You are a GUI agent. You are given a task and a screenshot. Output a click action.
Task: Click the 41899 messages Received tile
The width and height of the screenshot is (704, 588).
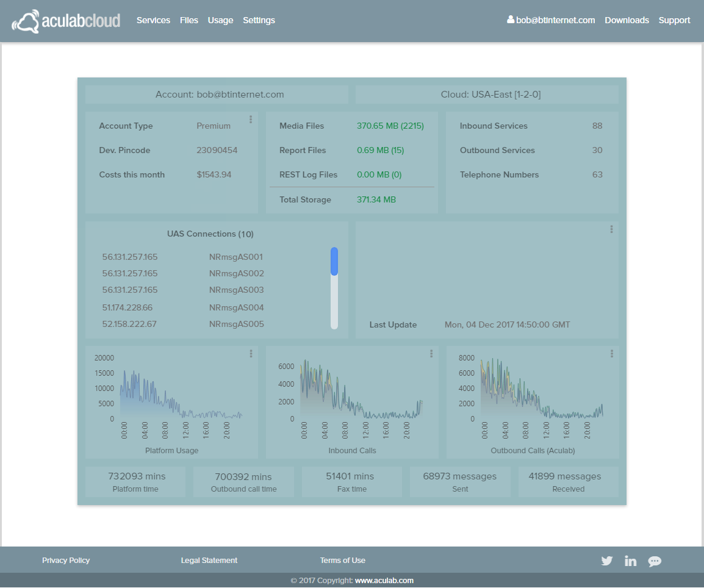[569, 482]
